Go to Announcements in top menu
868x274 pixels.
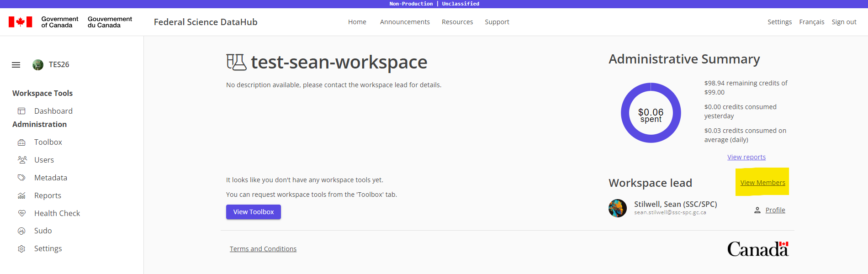(405, 22)
